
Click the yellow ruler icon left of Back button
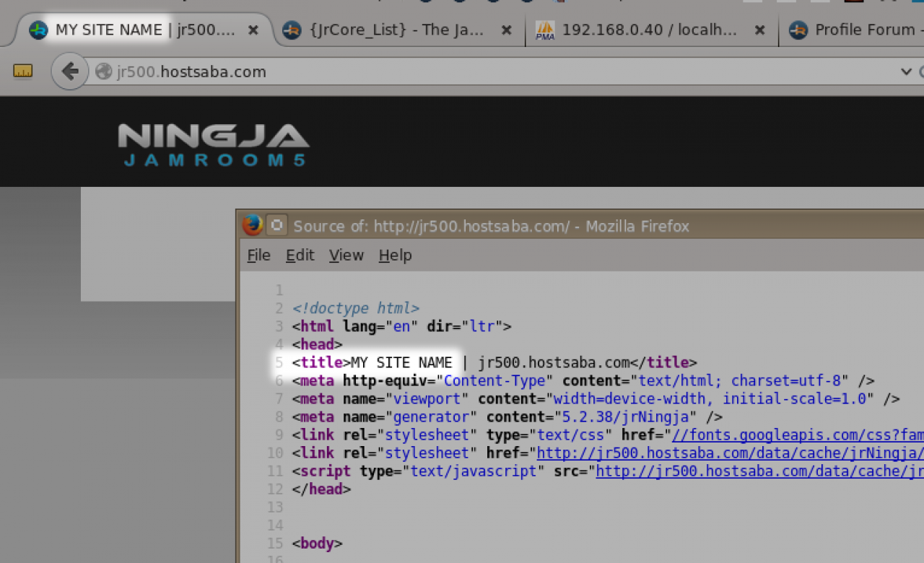pos(23,71)
